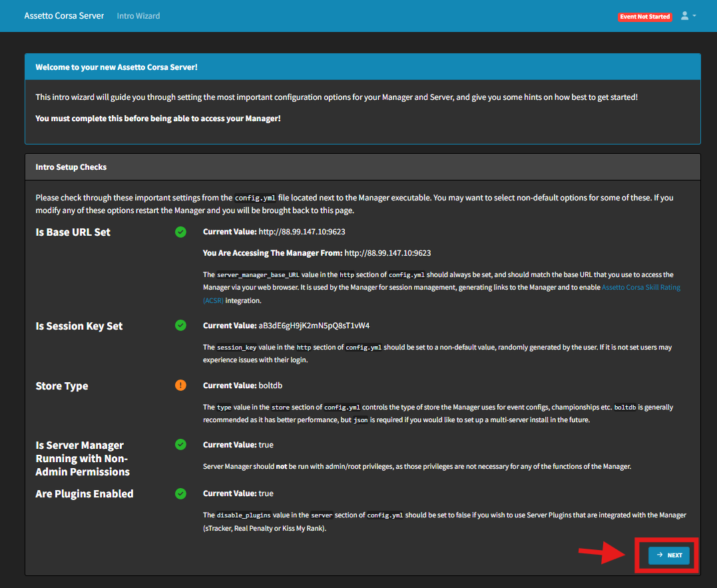This screenshot has width=717, height=588.
Task: Open the user account dropdown
Action: click(688, 16)
